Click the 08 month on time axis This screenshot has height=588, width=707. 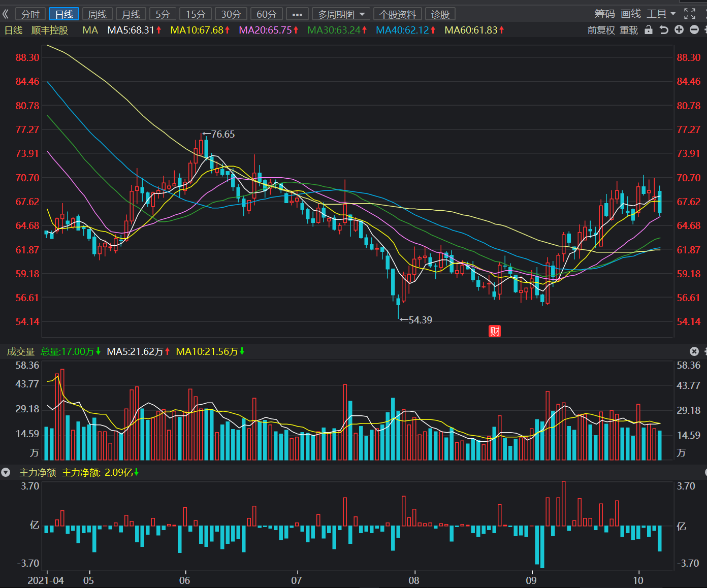click(414, 580)
